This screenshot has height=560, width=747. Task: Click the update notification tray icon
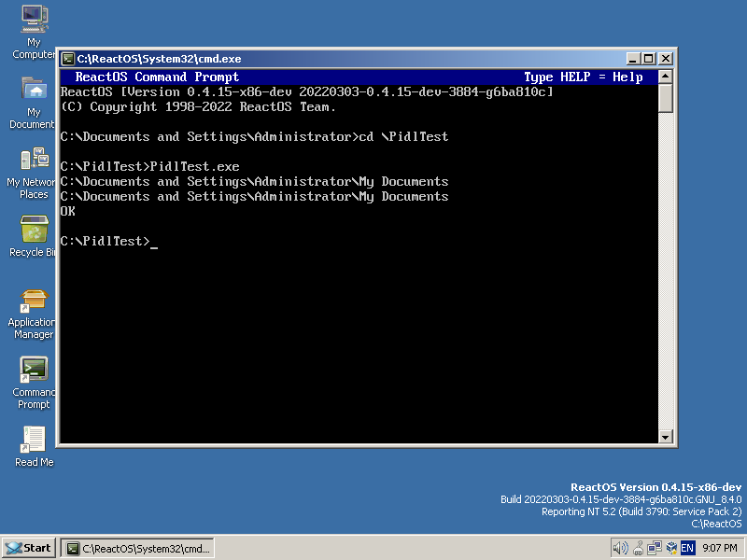tap(671, 548)
